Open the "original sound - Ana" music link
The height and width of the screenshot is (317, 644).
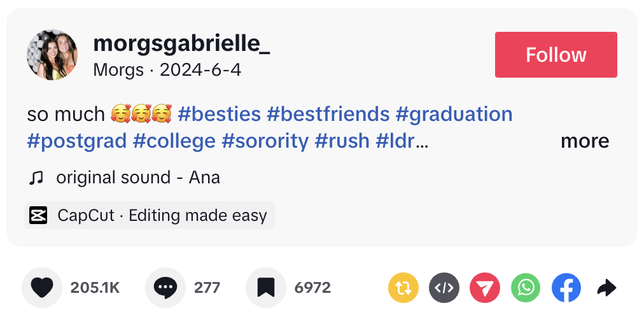pos(137,178)
